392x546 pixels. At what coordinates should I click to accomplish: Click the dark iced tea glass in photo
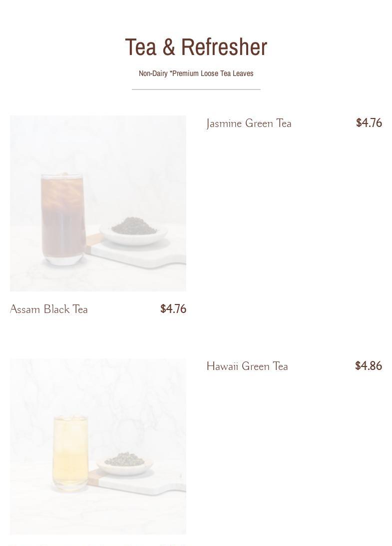pyautogui.click(x=63, y=219)
